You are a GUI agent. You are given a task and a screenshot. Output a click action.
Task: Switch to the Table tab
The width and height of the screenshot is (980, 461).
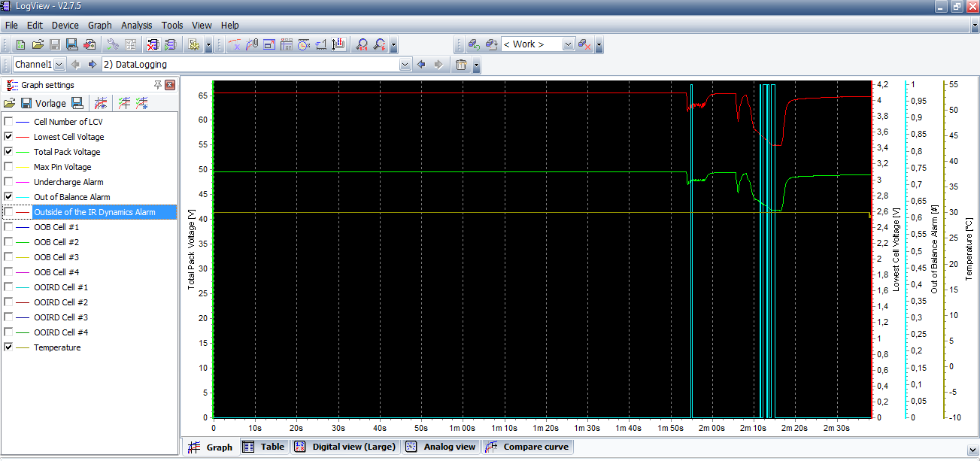(263, 447)
